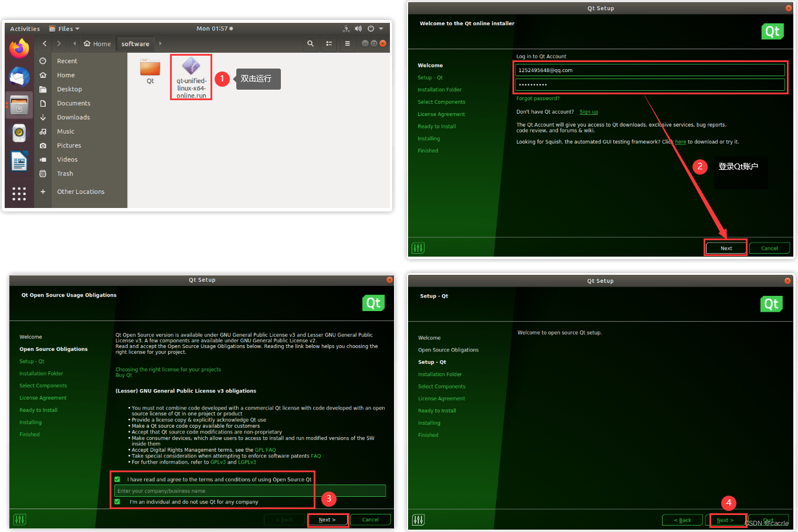Click settings icon in Welcome installer window
The height and width of the screenshot is (532, 798).
point(418,248)
